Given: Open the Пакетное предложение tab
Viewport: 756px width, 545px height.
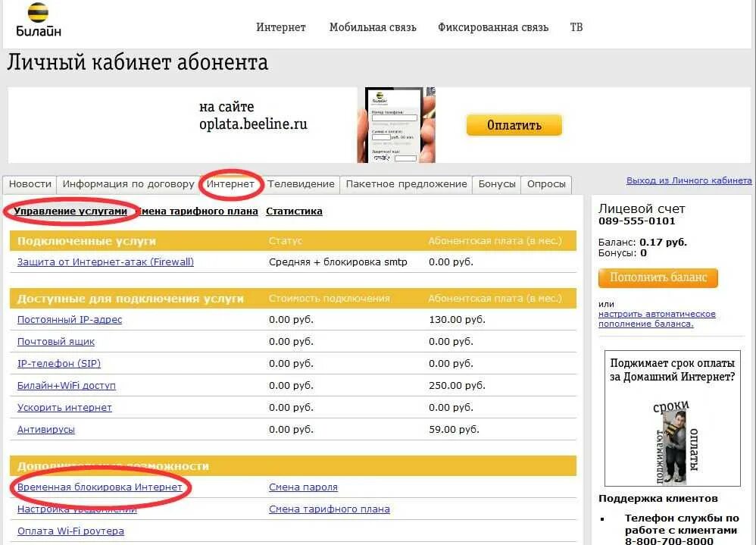Looking at the screenshot, I should [x=407, y=184].
